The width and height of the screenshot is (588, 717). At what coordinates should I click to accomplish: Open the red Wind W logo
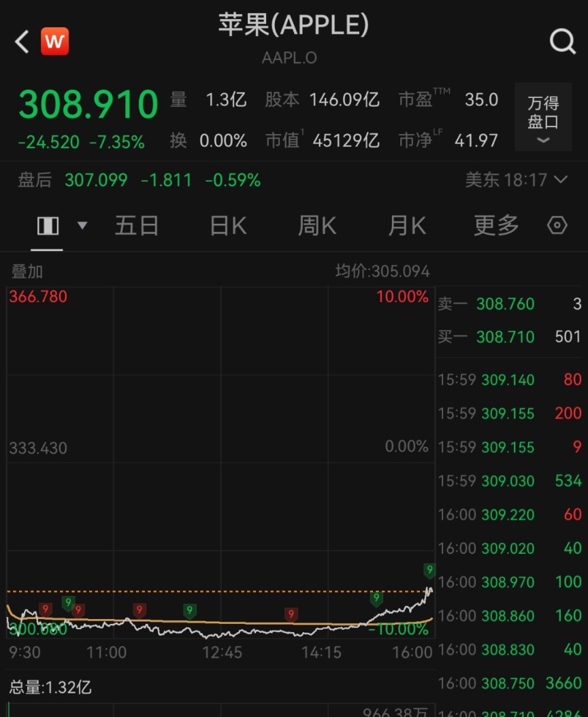pos(55,41)
